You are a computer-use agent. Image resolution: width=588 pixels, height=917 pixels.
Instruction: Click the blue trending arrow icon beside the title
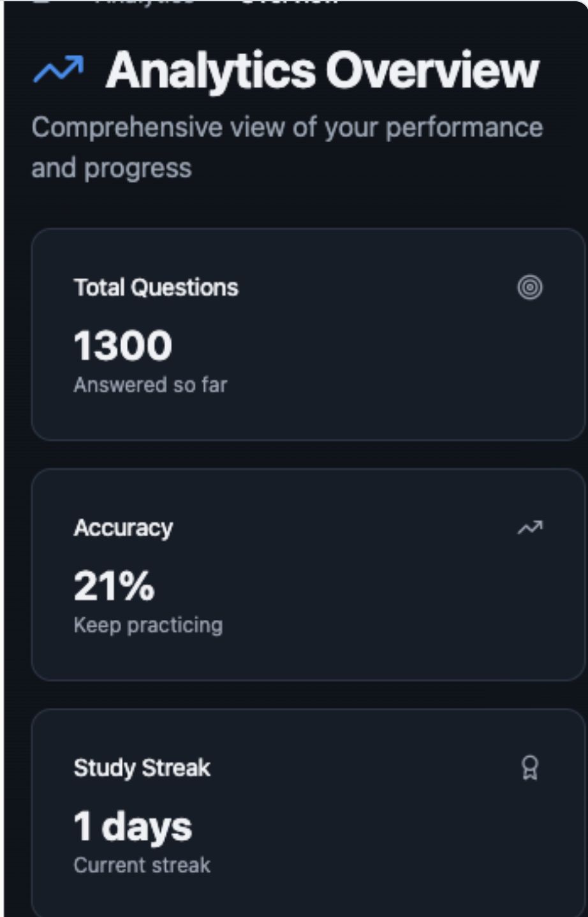(x=58, y=70)
